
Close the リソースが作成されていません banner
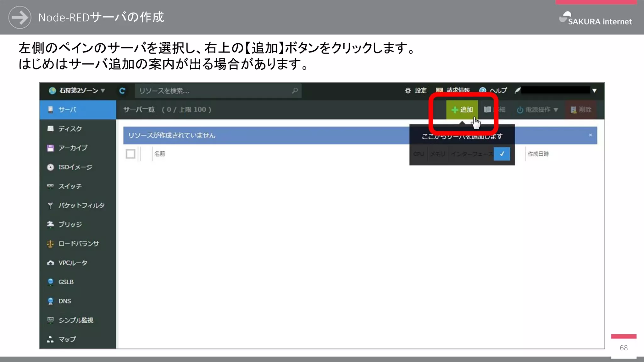590,135
